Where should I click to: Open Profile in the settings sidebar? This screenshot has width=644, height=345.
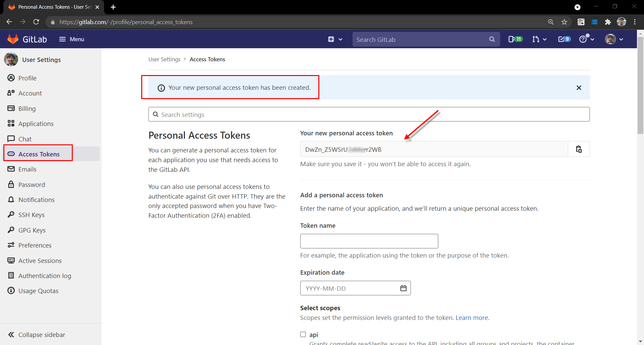(28, 78)
